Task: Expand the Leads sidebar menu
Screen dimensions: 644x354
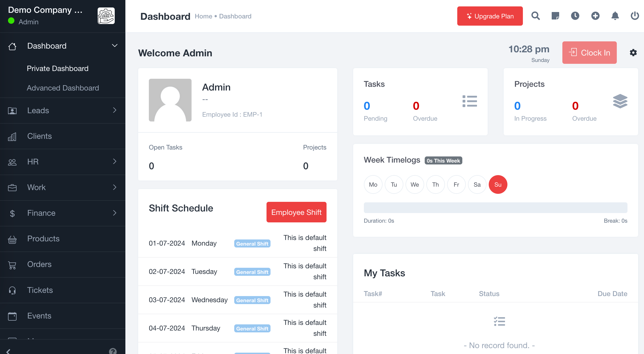Action: 115,110
